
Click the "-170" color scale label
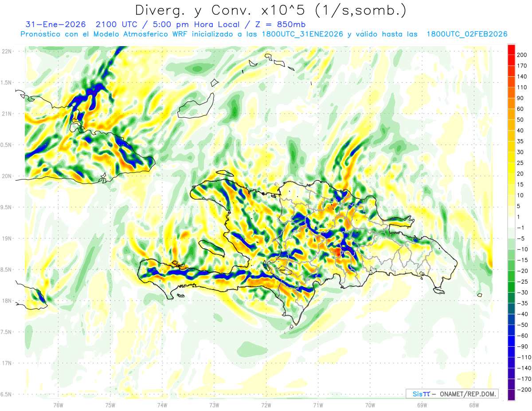(x=524, y=379)
